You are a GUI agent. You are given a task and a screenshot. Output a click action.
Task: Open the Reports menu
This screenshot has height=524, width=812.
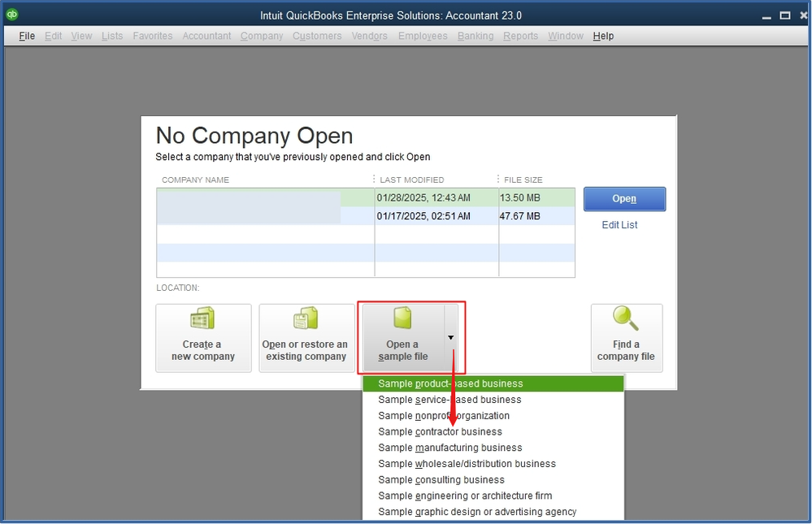521,36
